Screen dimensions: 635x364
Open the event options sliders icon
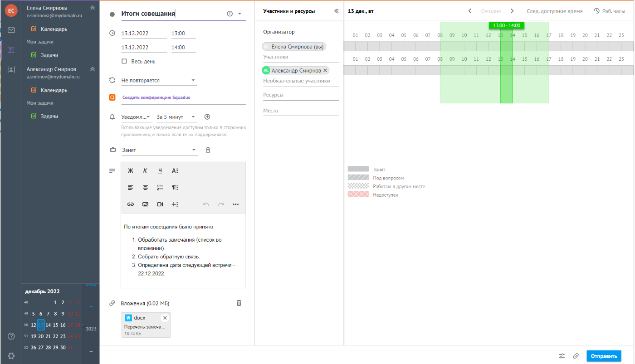coord(562,356)
